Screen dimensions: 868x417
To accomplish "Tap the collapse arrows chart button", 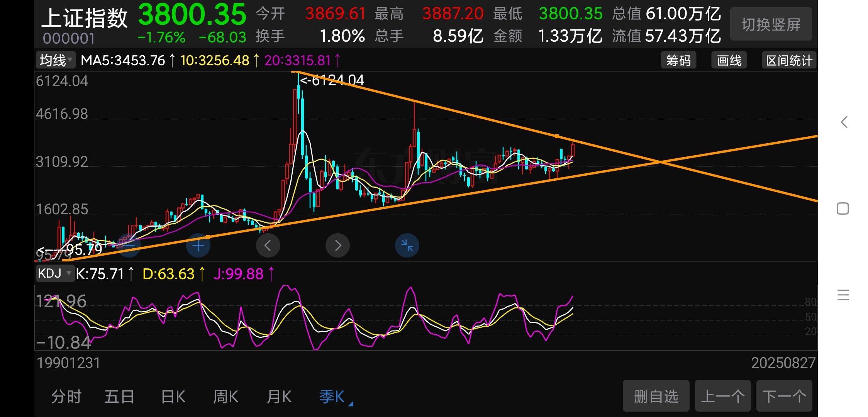I will (x=407, y=245).
